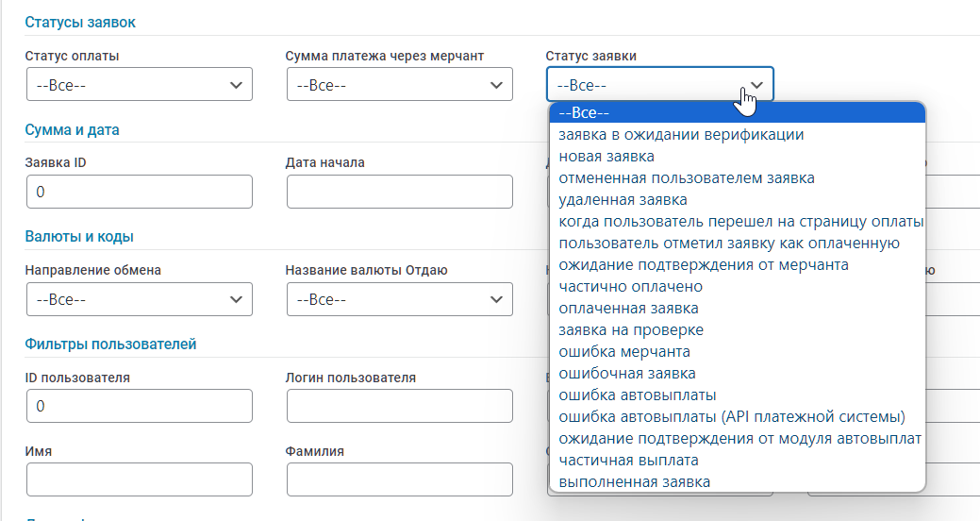This screenshot has width=980, height=521.
Task: Focus the "Фамилия" input field
Action: [x=400, y=479]
